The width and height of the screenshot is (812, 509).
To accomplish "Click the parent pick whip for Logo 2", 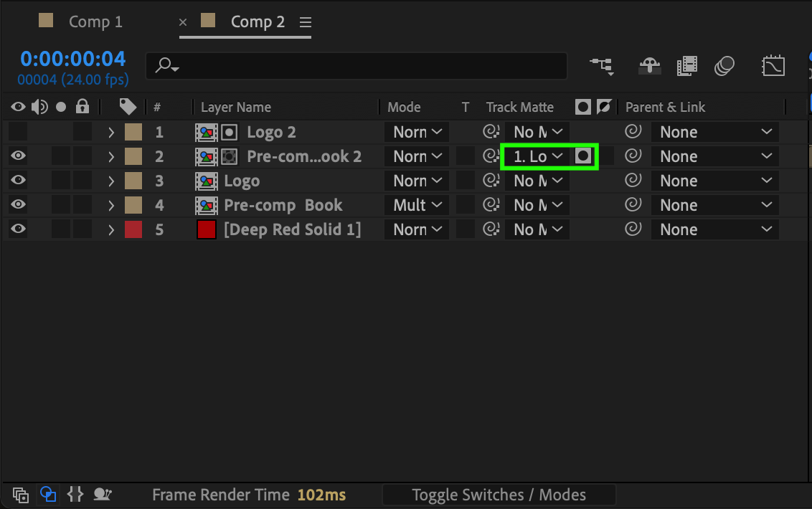I will [633, 132].
